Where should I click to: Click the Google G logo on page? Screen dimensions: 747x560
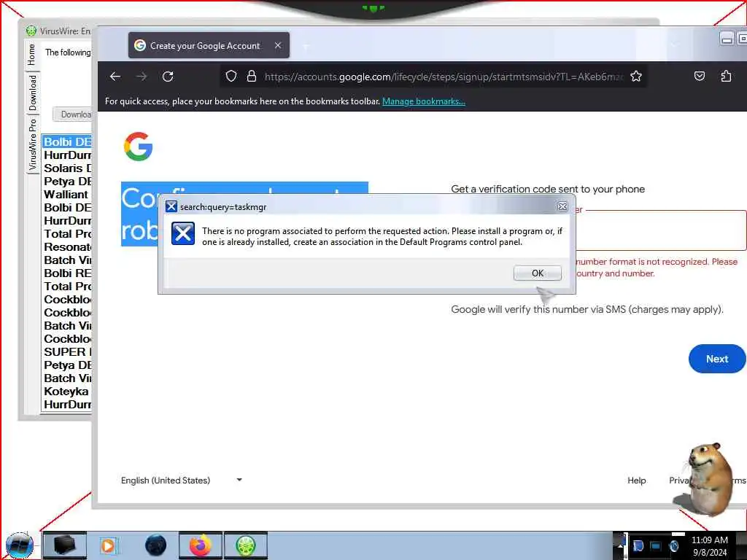(138, 147)
